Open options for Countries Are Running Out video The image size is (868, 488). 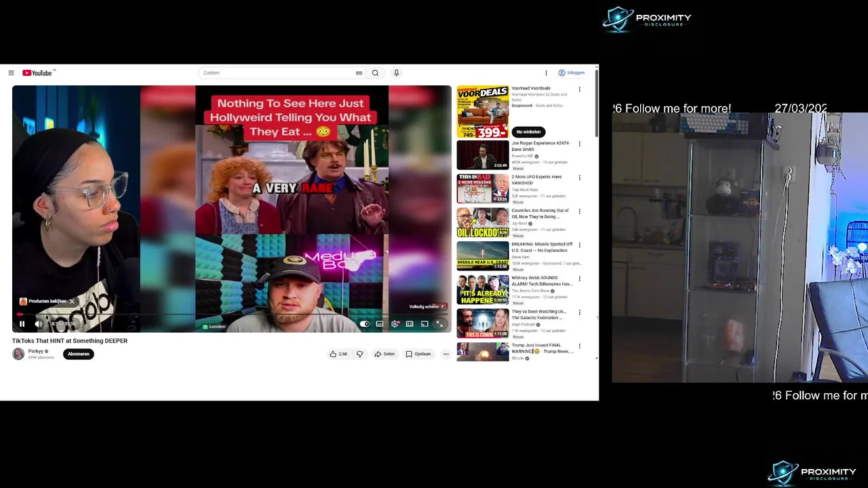[579, 211]
